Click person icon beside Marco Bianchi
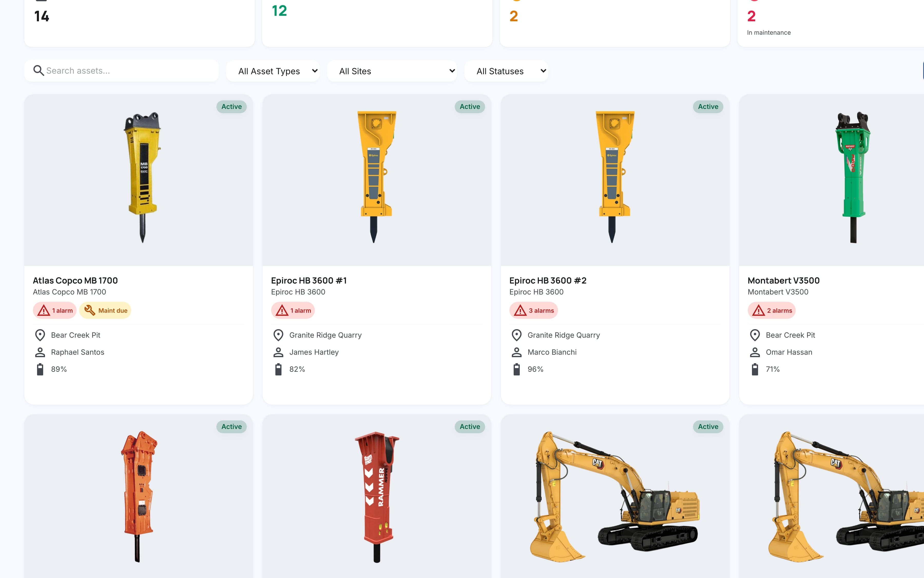Screen dimensions: 924x578 pyautogui.click(x=517, y=352)
